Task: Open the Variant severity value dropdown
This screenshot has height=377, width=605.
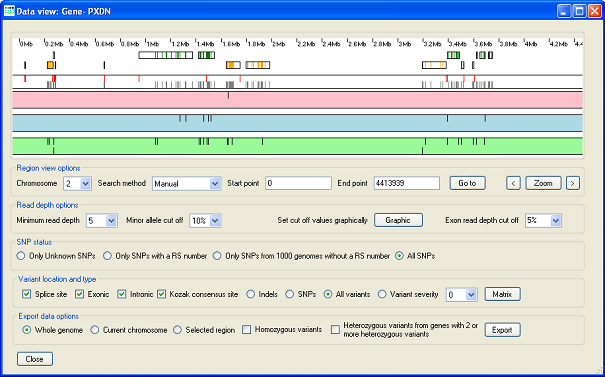Action: point(471,295)
